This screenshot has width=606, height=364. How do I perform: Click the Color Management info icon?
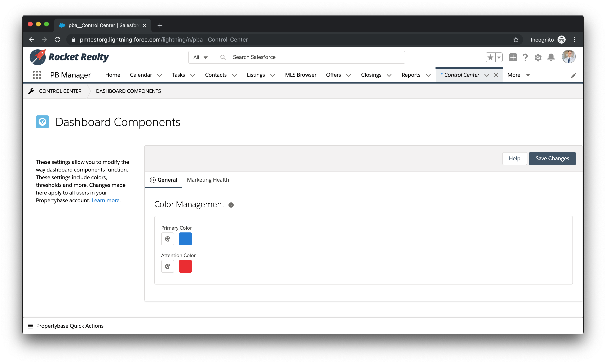[x=231, y=205]
